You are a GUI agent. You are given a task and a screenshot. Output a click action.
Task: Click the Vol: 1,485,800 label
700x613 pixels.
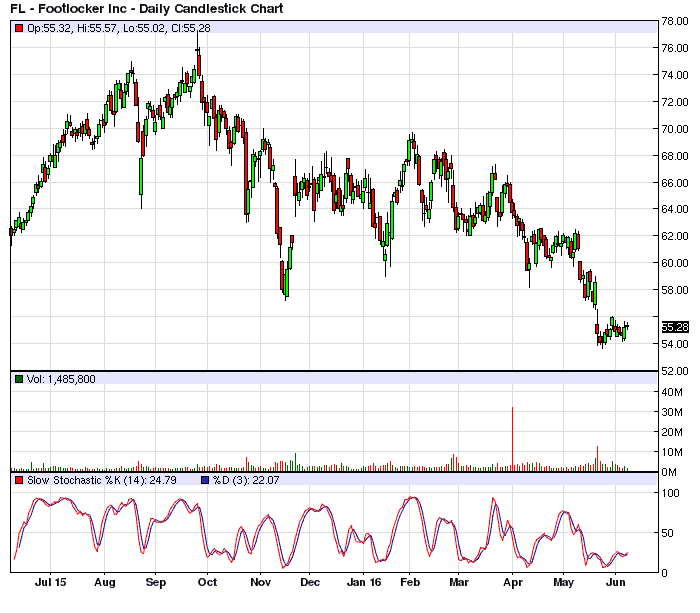pyautogui.click(x=61, y=379)
